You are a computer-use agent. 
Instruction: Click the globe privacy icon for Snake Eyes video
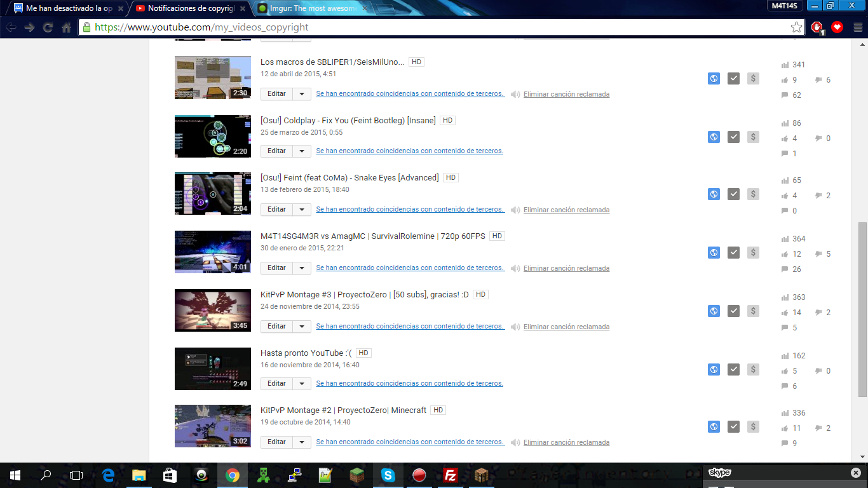click(714, 194)
